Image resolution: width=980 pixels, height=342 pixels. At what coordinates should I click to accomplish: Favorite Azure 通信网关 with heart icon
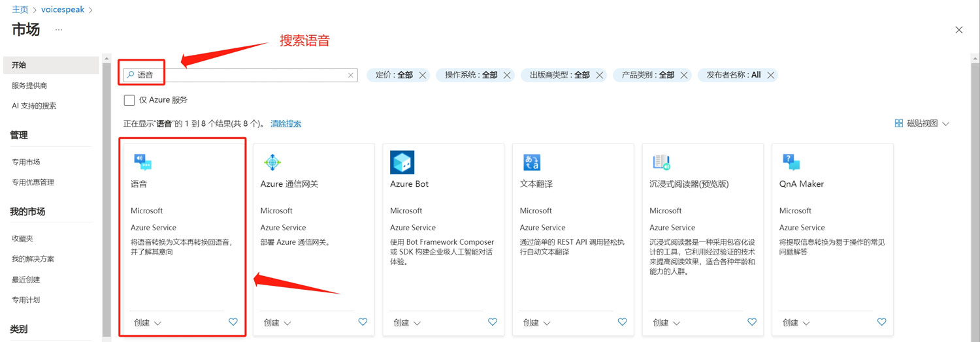pos(363,322)
